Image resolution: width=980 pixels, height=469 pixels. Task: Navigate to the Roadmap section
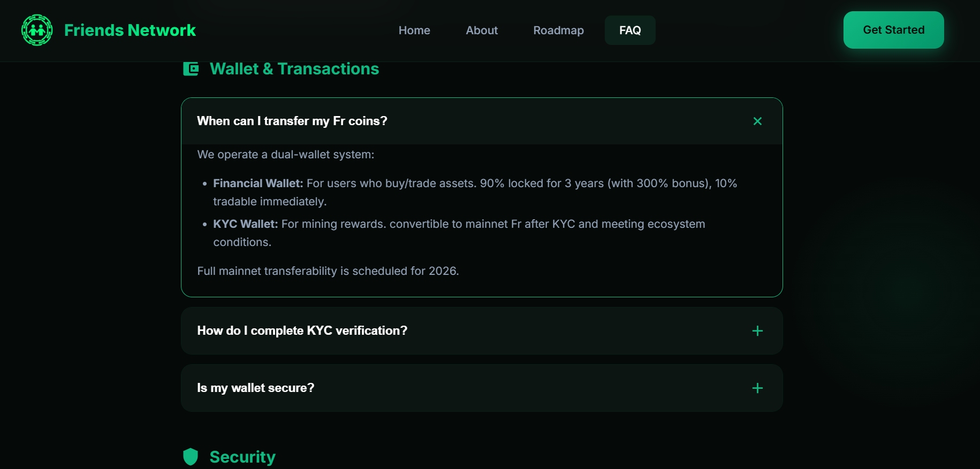coord(558,30)
